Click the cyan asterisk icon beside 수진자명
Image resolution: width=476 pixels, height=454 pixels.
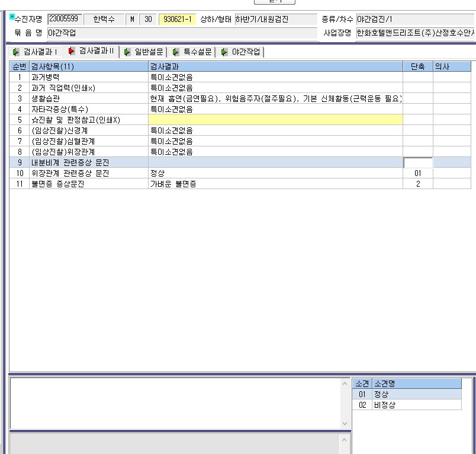[x=12, y=17]
